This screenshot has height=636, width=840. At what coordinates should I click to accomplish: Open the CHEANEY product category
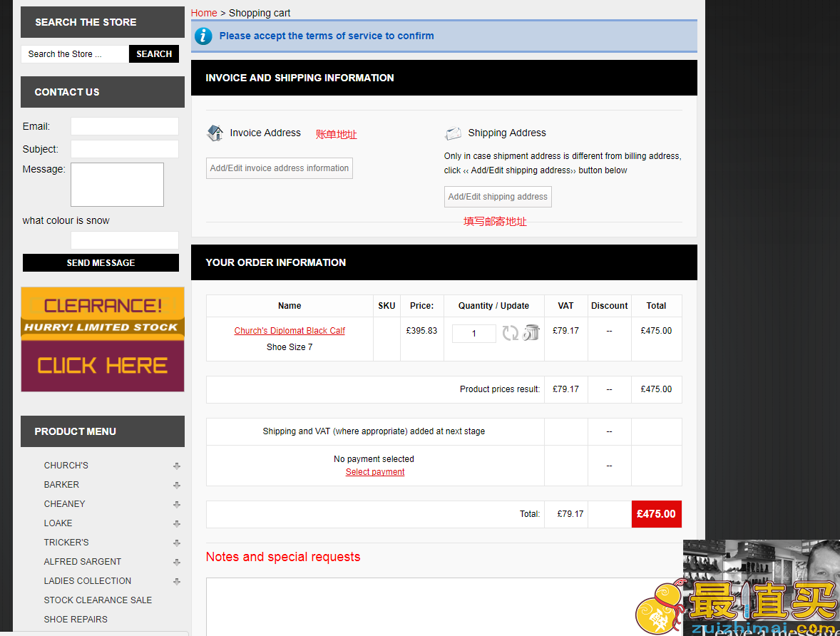tap(64, 503)
